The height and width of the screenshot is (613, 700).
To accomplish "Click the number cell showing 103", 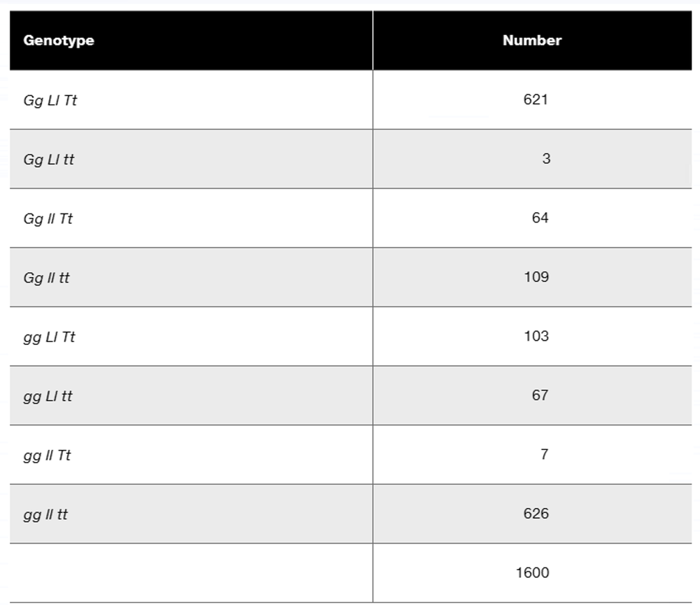I will tap(536, 336).
